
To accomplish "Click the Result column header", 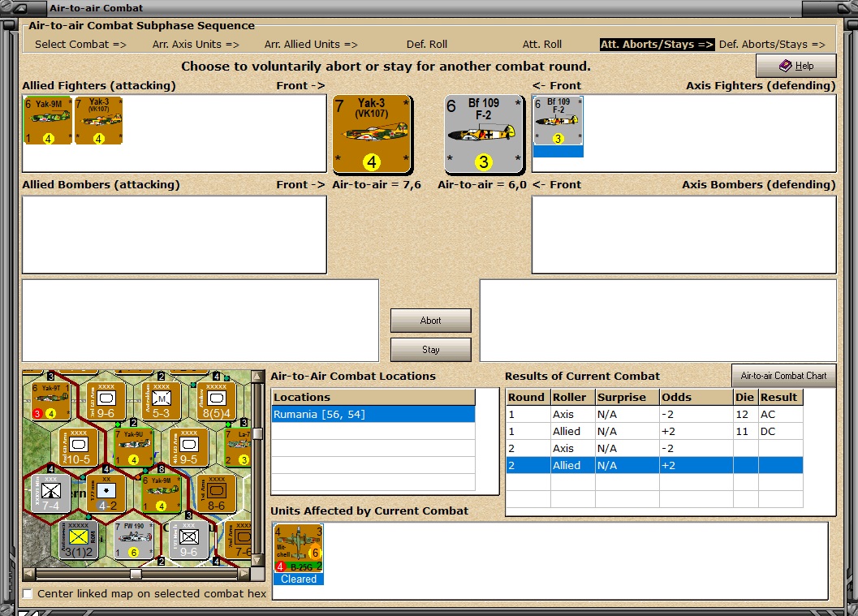I will [781, 397].
